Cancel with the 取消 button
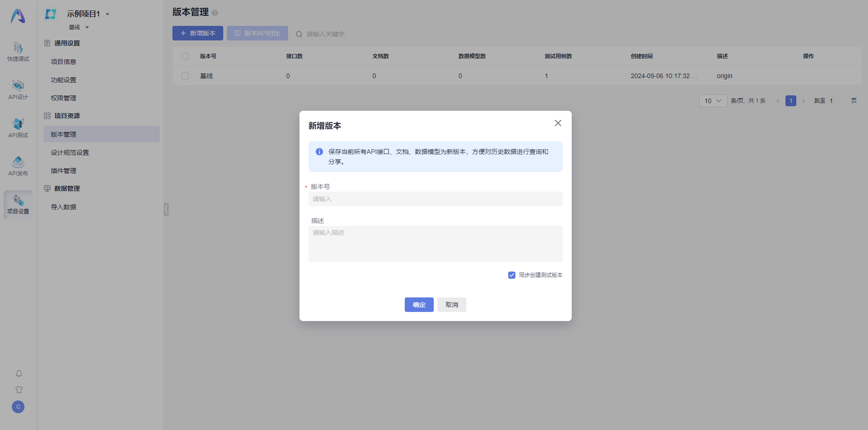 pyautogui.click(x=452, y=305)
